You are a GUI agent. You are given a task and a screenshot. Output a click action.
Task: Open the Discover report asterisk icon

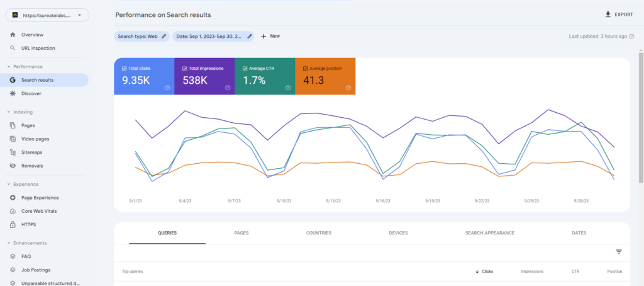(13, 93)
